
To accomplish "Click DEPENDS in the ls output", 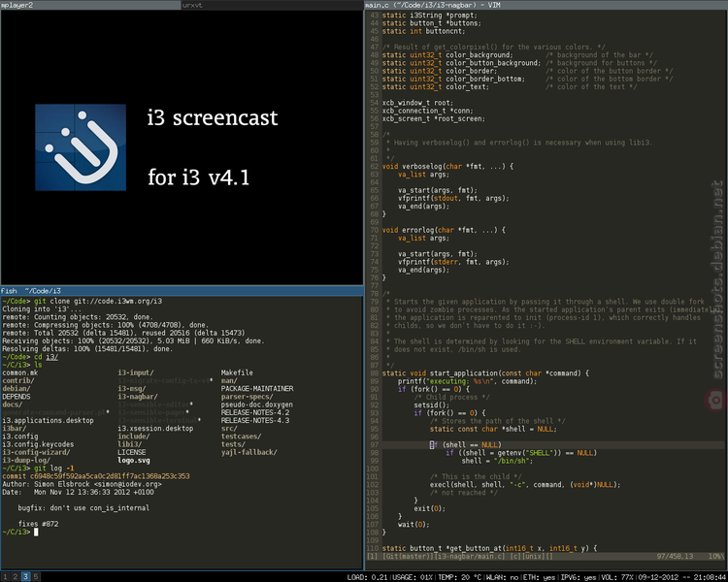I will coord(17,397).
